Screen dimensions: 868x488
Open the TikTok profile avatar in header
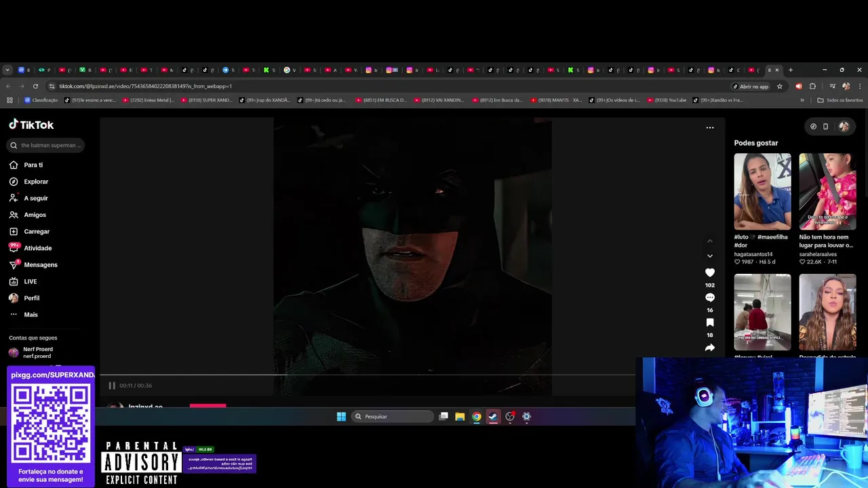click(844, 126)
